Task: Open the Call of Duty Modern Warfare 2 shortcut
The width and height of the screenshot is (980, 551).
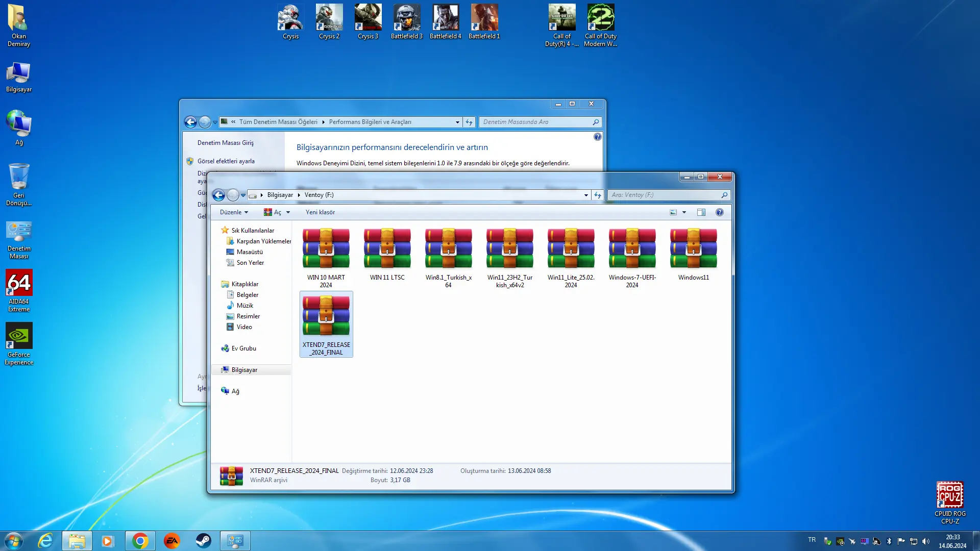Action: click(x=601, y=26)
